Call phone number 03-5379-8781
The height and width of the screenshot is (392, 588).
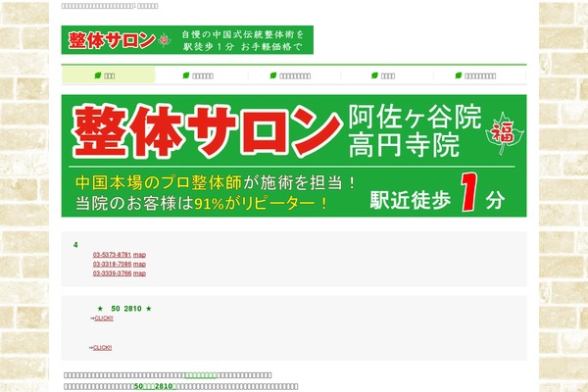point(112,255)
